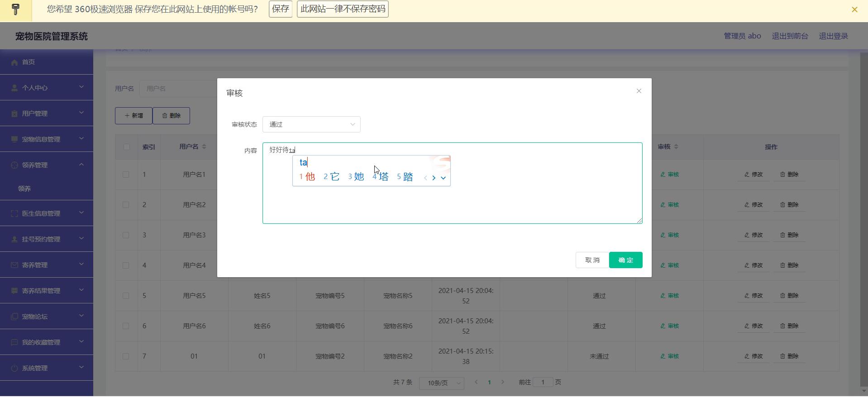Click the 删除 button above the table
The height and width of the screenshot is (397, 868).
(x=171, y=116)
